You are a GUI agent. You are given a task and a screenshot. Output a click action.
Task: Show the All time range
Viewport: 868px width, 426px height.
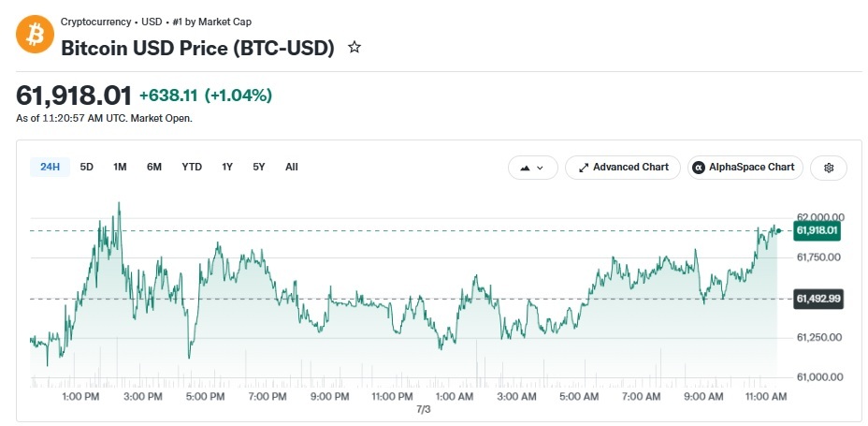(x=292, y=167)
